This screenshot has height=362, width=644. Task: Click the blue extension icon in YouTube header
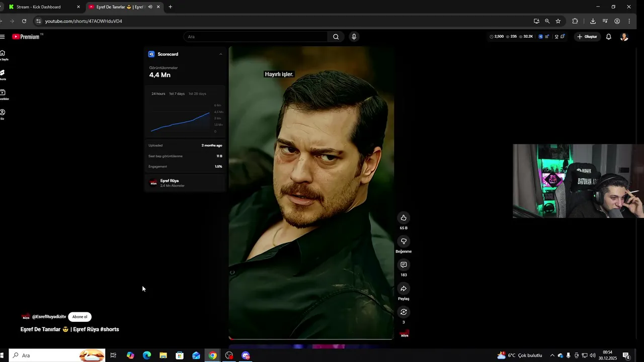[541, 37]
